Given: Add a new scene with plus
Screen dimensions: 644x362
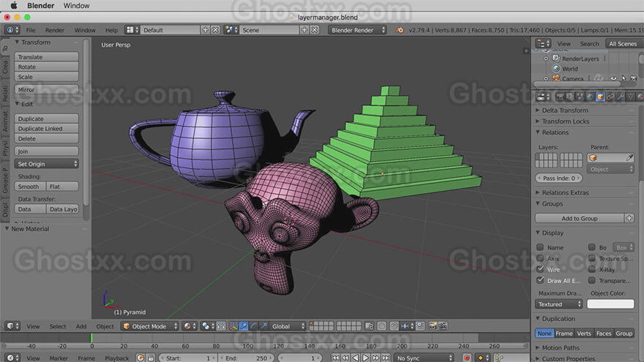Looking at the screenshot, I should point(304,30).
